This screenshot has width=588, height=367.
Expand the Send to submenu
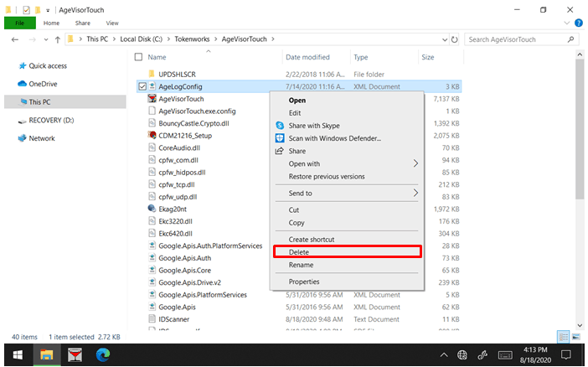347,194
